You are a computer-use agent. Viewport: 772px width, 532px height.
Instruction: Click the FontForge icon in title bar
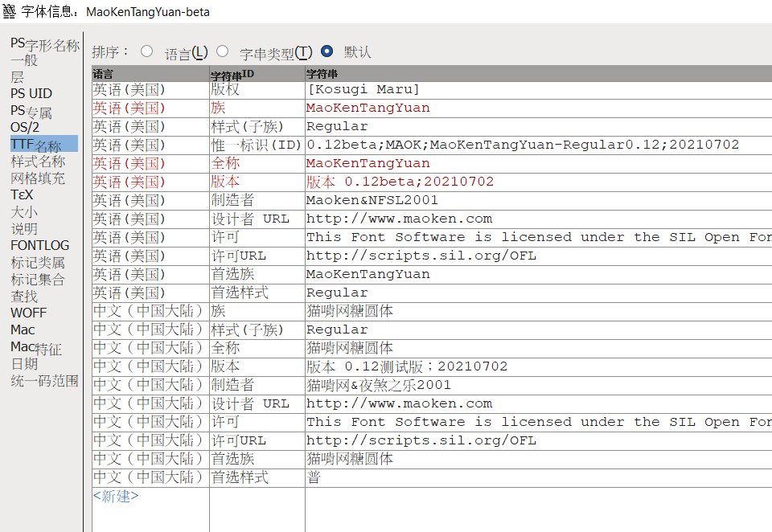[x=10, y=11]
